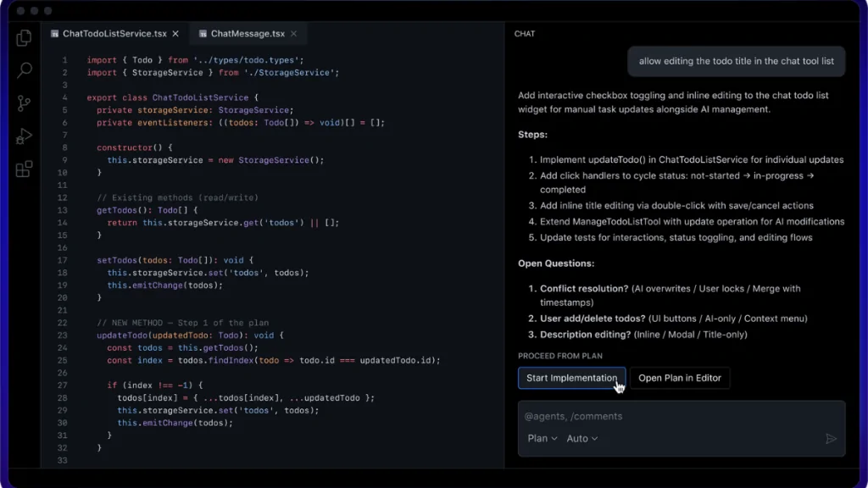Click the red macOS close window dot
This screenshot has height=488, width=868.
(x=20, y=10)
